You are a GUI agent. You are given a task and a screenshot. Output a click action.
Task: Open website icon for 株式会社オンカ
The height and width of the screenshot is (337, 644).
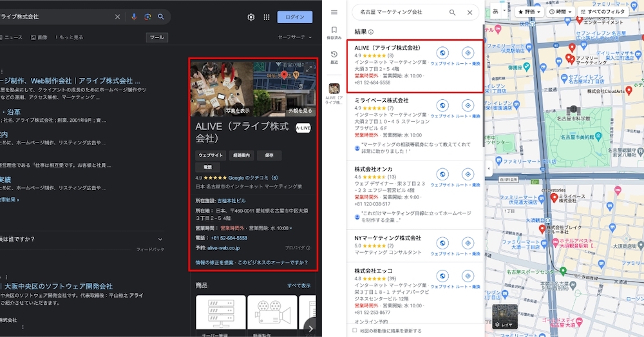[x=442, y=174]
